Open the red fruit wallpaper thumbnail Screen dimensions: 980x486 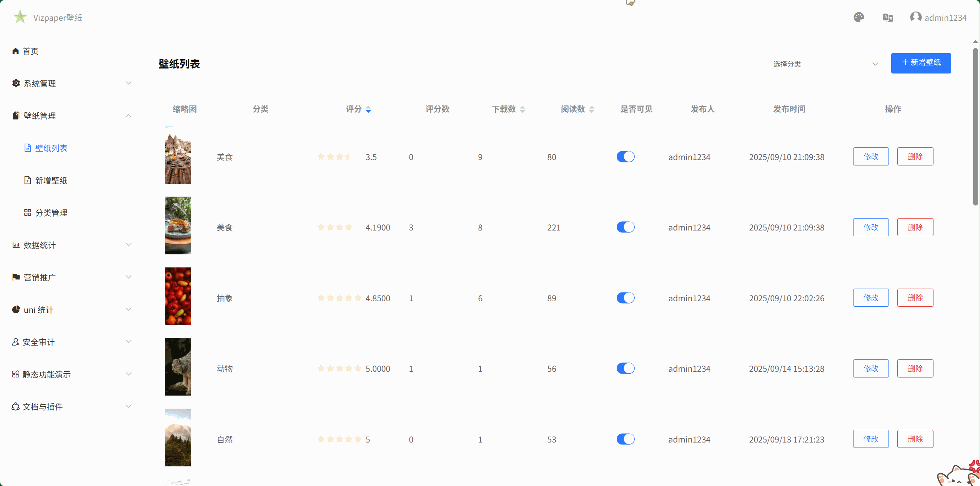tap(178, 296)
